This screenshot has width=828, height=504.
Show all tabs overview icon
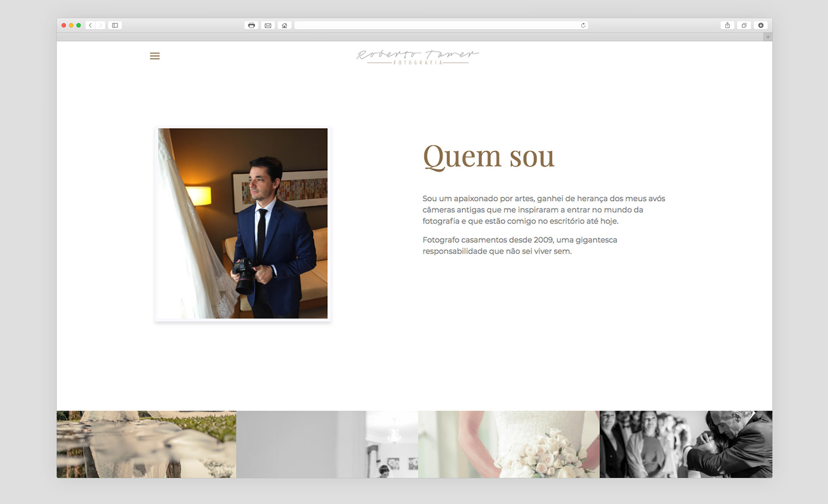744,25
